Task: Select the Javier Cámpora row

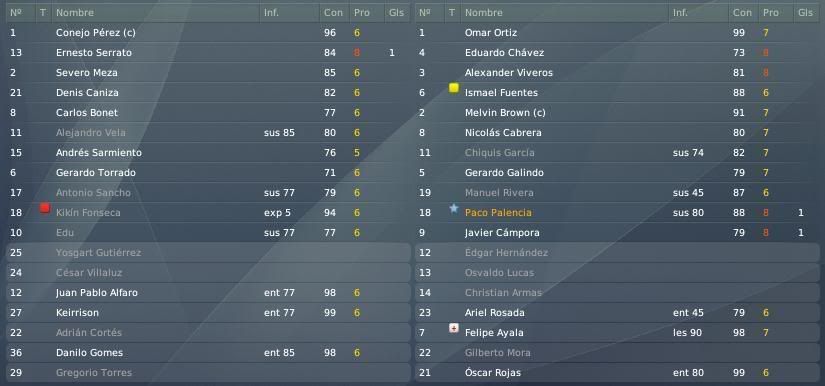Action: (617, 232)
